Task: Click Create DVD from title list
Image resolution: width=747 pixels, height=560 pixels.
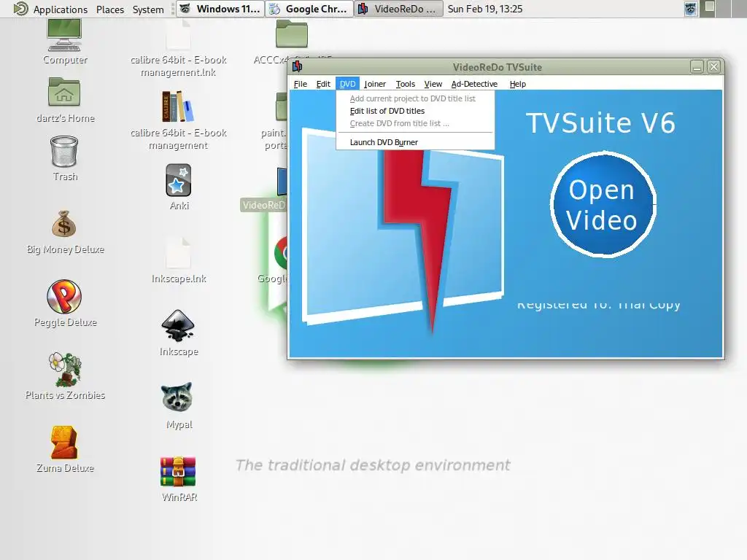Action: click(415, 123)
